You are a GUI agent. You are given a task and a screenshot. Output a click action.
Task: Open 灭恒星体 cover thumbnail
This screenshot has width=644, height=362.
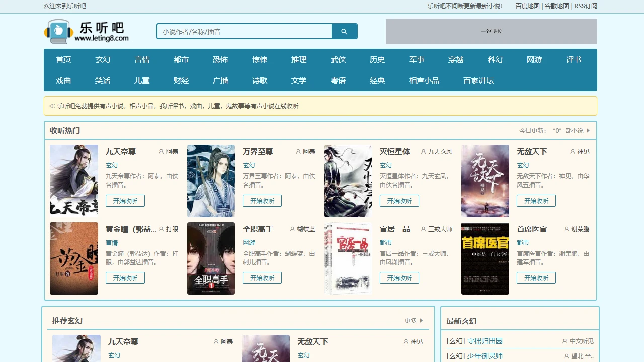coord(348,180)
